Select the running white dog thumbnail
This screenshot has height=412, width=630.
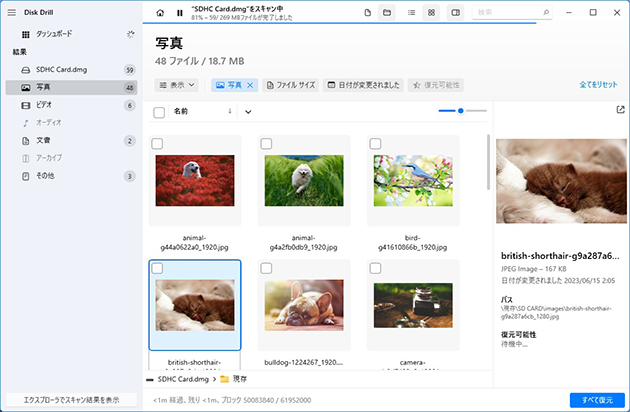304,180
